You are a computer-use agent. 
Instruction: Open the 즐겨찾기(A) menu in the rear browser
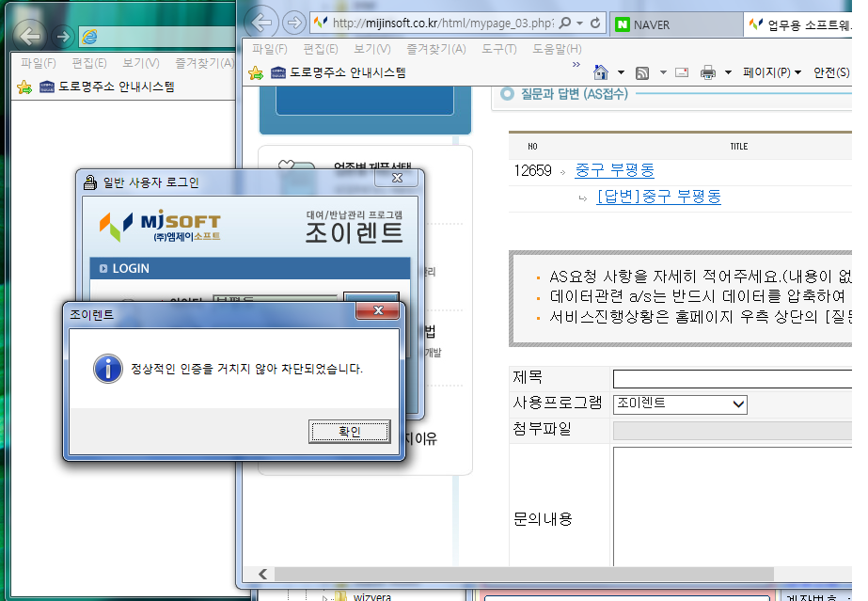(204, 63)
